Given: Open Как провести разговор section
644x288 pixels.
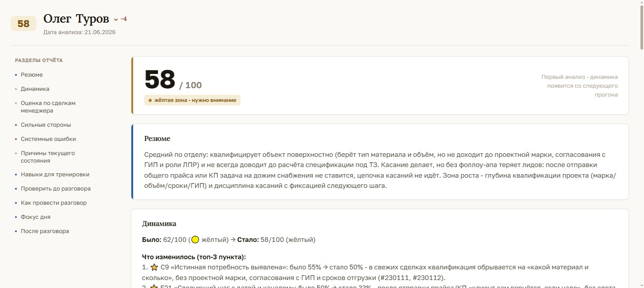Looking at the screenshot, I should [54, 203].
